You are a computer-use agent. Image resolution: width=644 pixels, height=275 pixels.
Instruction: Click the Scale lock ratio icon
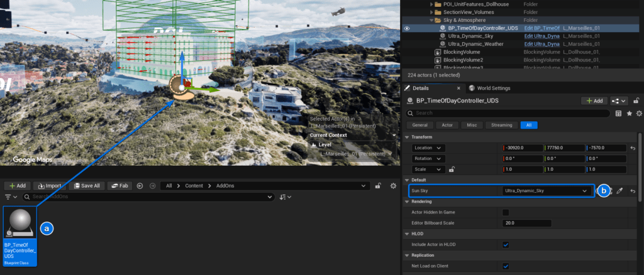click(x=451, y=170)
